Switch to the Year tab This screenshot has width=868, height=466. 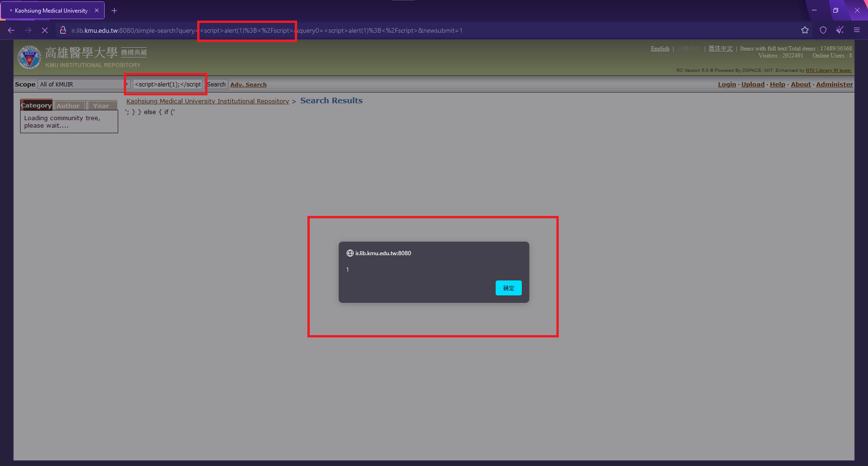(101, 106)
